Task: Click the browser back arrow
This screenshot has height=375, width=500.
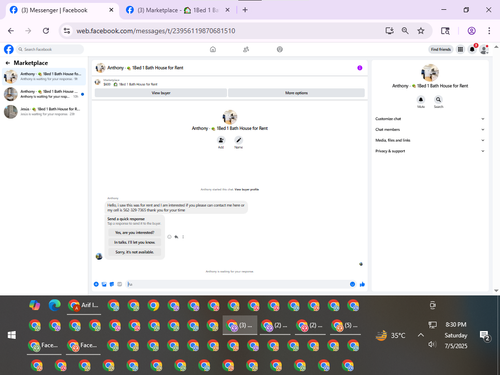Action: (x=11, y=31)
